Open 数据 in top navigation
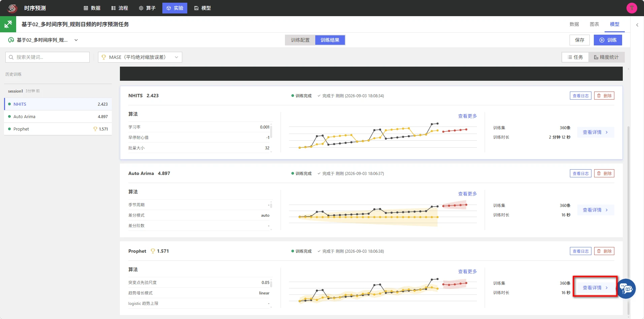The height and width of the screenshot is (319, 644). point(92,8)
